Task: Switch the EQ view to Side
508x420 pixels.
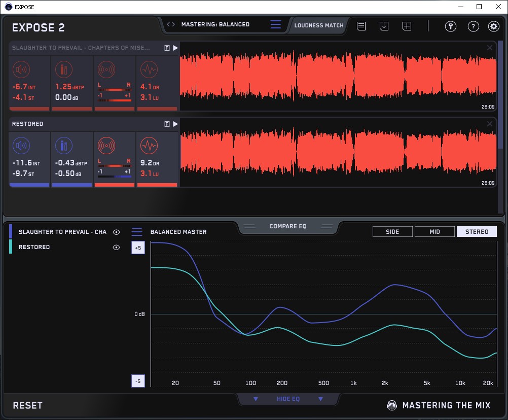Action: (392, 232)
